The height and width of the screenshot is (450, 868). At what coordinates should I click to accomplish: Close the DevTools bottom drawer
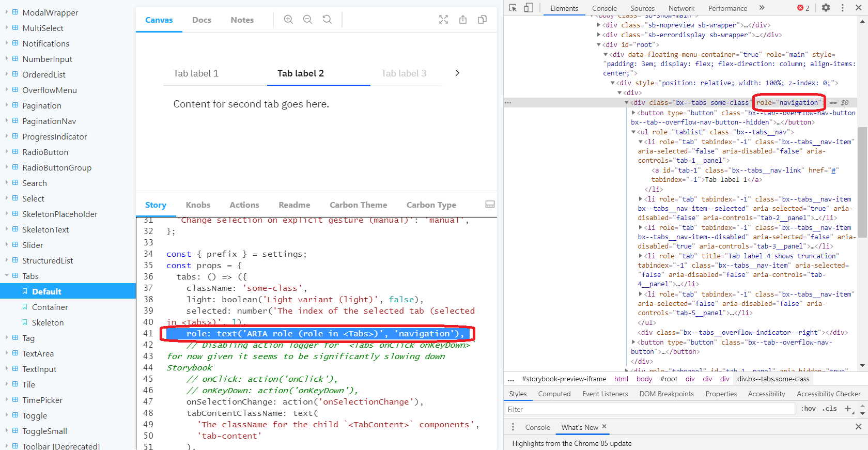[x=859, y=427]
